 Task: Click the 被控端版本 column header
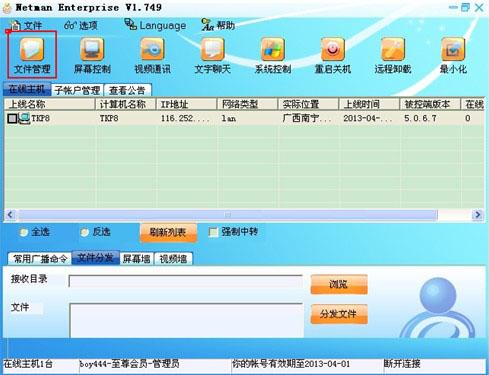(430, 104)
